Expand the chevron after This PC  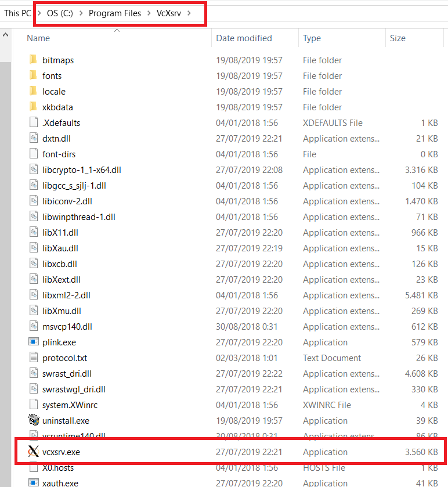point(39,13)
